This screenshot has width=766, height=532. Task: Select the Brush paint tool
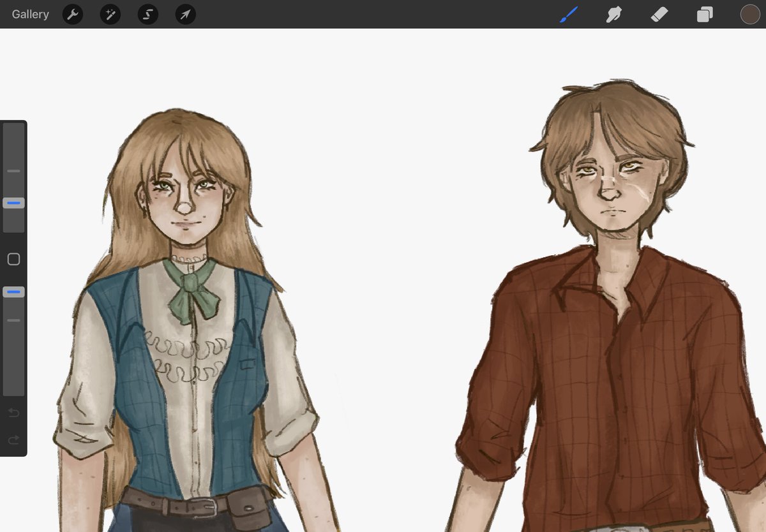568,14
